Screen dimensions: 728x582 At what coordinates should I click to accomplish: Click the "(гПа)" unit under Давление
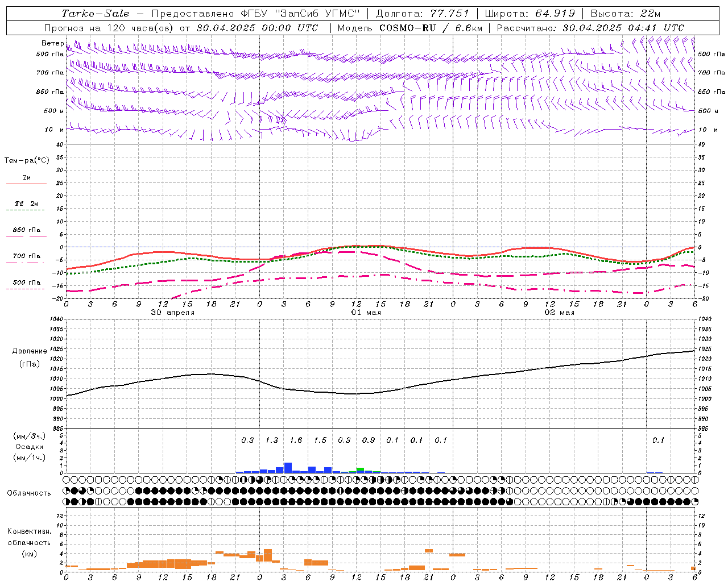(x=30, y=364)
